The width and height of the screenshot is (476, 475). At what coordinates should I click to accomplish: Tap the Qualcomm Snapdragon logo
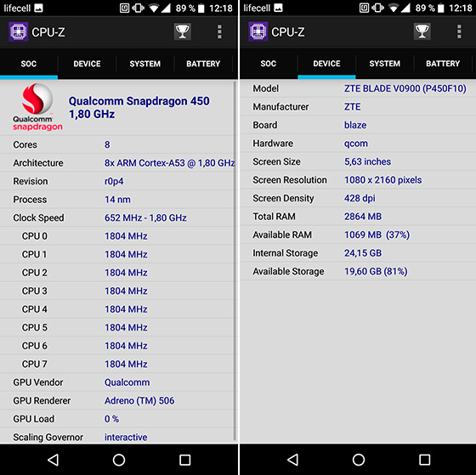click(x=37, y=107)
